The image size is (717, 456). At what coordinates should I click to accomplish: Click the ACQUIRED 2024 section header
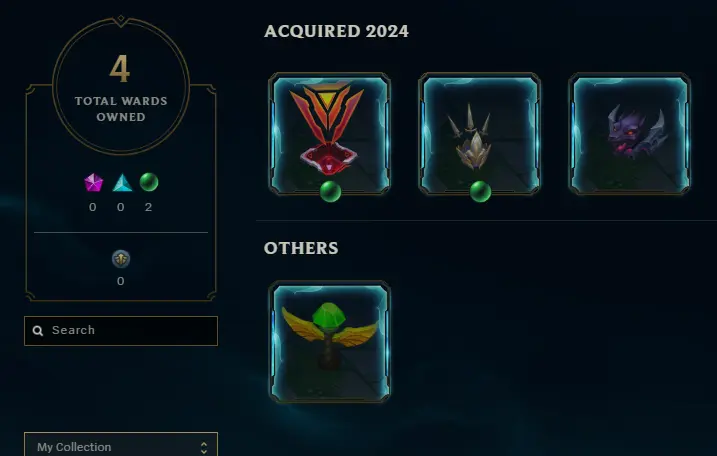(x=336, y=31)
